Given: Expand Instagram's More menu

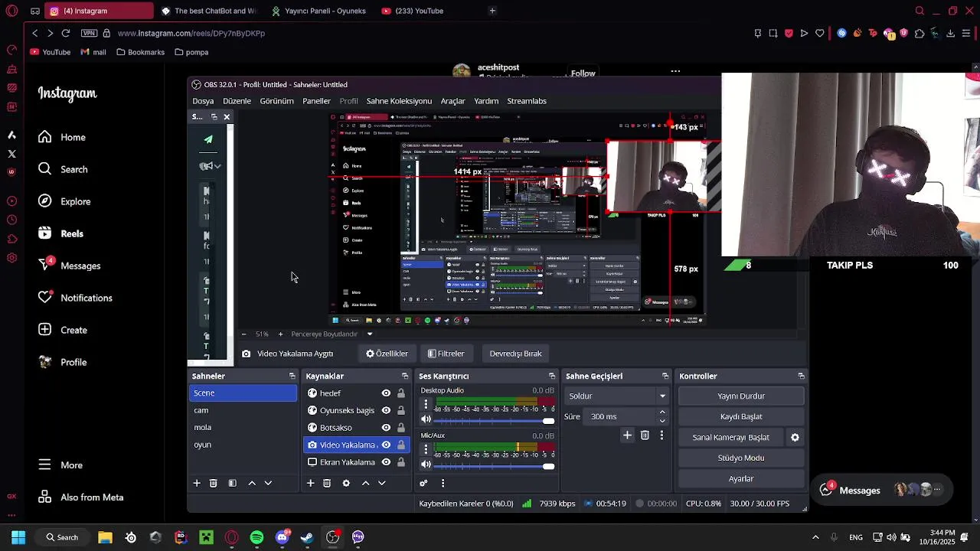Looking at the screenshot, I should click(60, 465).
